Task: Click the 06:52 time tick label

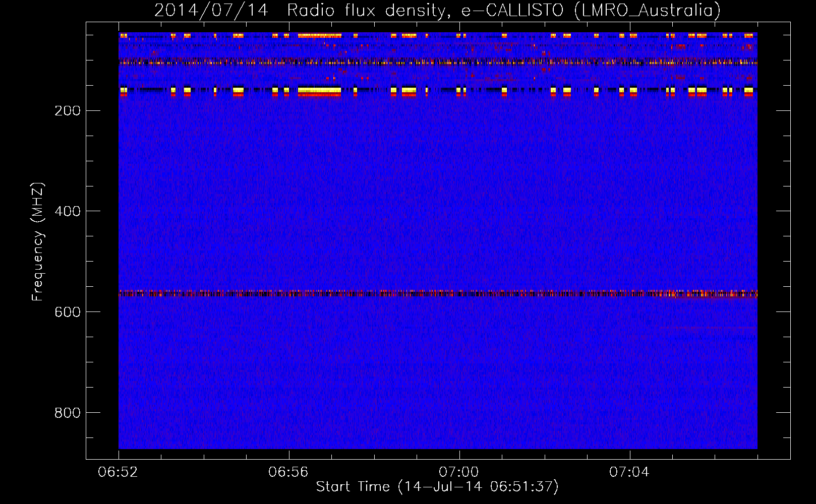Action: point(118,472)
